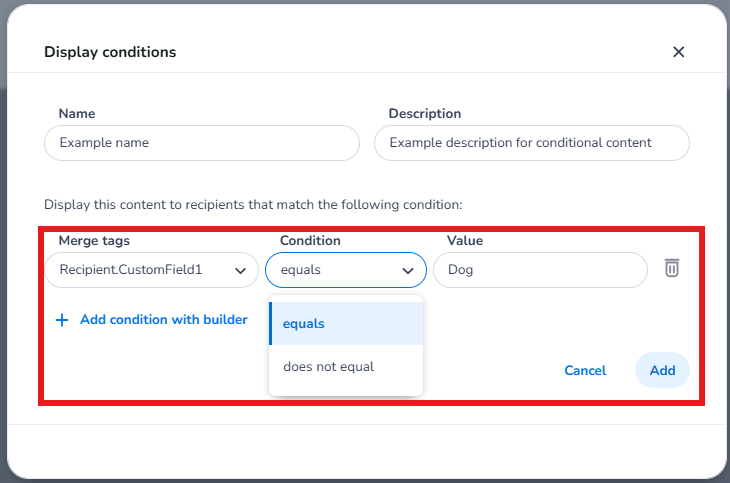
Task: Click the "Display conditions" dialog title
Action: 110,52
